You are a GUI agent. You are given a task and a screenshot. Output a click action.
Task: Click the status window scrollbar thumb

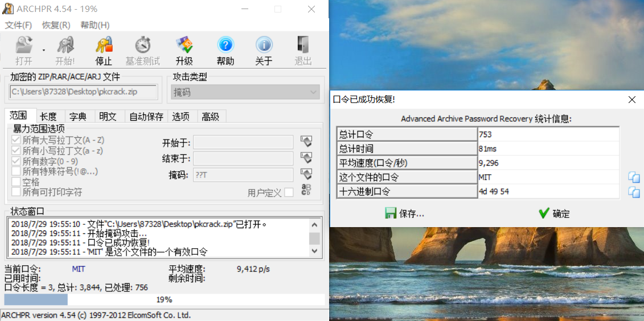[x=315, y=238]
